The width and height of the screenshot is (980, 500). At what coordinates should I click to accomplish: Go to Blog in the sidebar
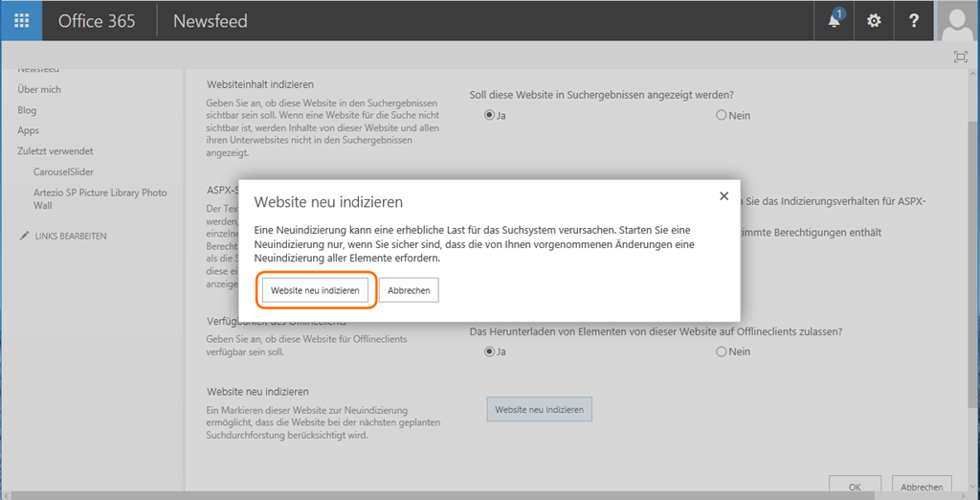(x=27, y=110)
